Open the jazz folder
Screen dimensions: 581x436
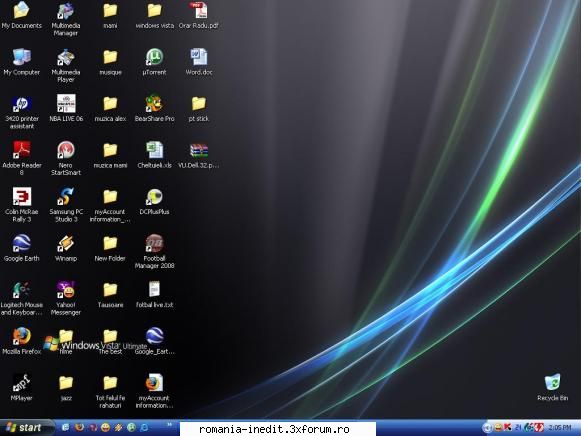click(66, 388)
